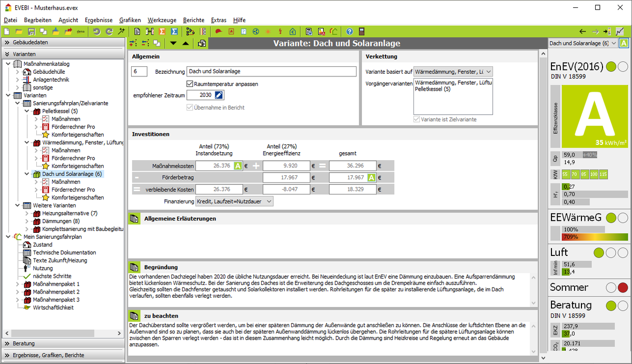Toggle the Raumtemperatur anpassen checkbox
The image size is (632, 364).
tap(190, 84)
